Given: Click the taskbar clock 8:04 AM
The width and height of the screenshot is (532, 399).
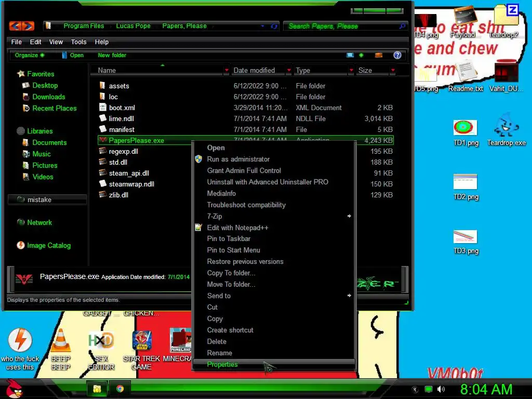Looking at the screenshot, I should click(486, 389).
